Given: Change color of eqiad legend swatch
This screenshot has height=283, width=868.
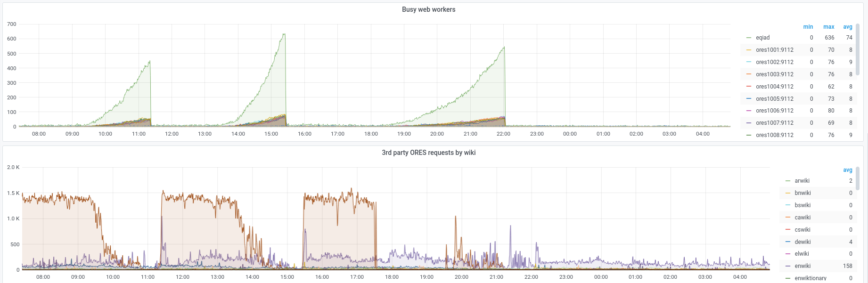Looking at the screenshot, I should 749,38.
